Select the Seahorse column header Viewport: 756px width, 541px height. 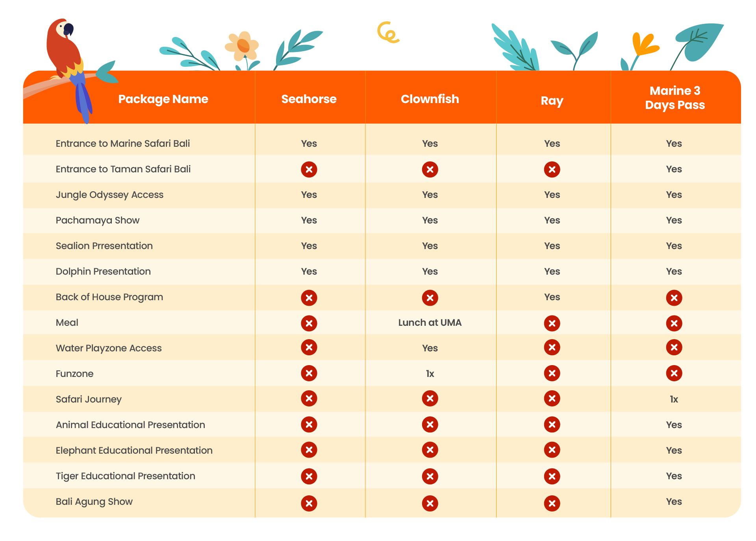309,99
